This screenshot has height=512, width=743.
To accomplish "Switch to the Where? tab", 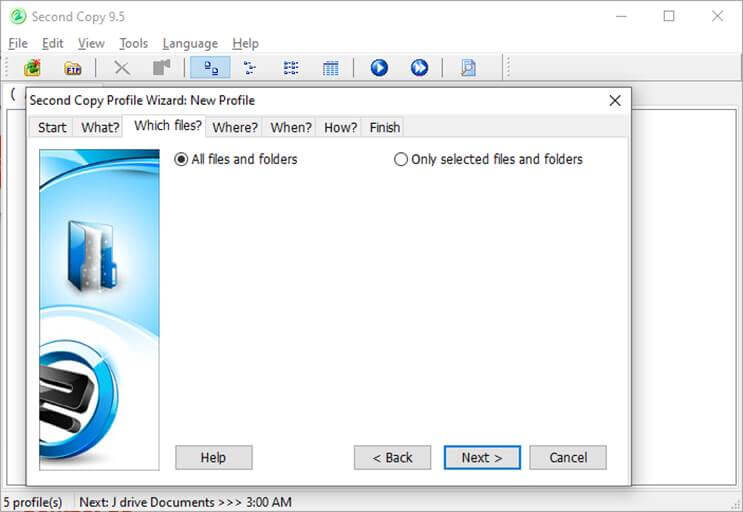I will 235,127.
